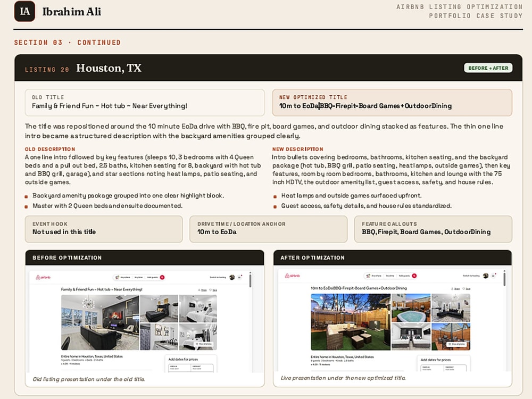Viewport: 532px width, 399px height.
Task: Click the scrollbar in the before screenshot
Action: pos(251,280)
